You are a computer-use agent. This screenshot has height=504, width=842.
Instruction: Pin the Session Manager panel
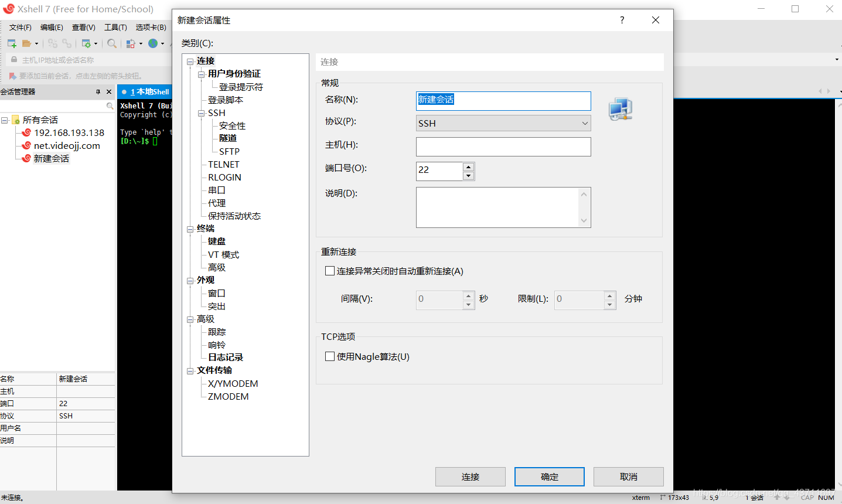pyautogui.click(x=98, y=92)
